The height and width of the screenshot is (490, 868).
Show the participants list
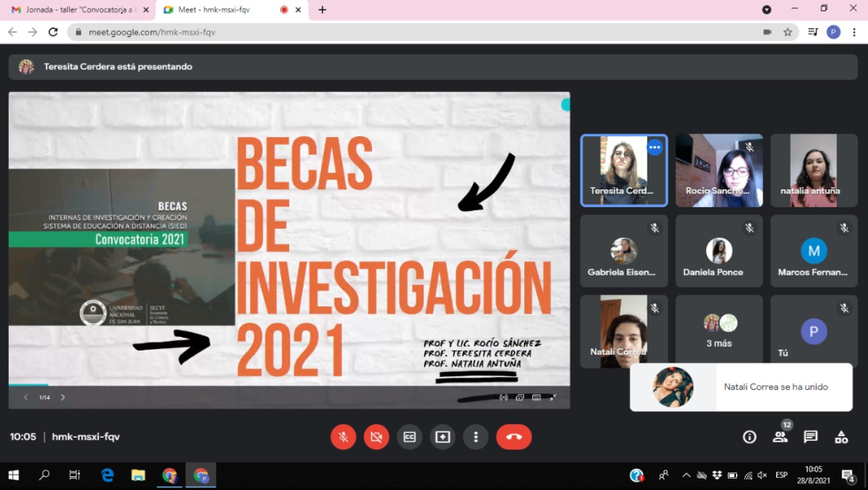[779, 437]
